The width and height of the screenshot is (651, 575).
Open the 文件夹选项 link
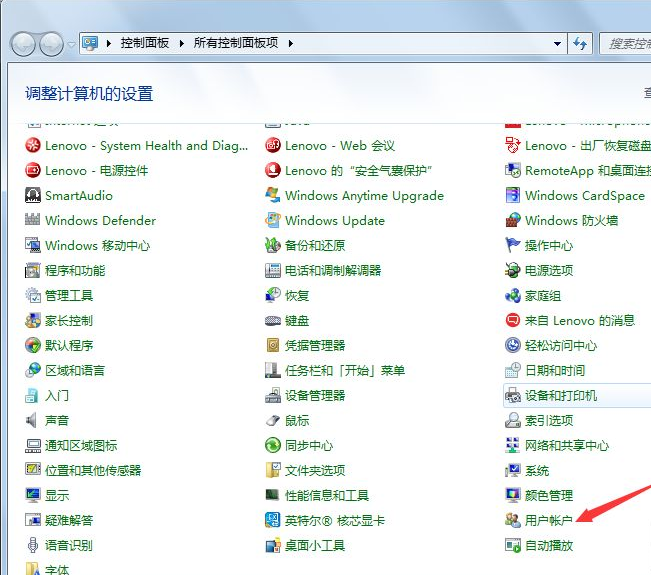click(315, 470)
